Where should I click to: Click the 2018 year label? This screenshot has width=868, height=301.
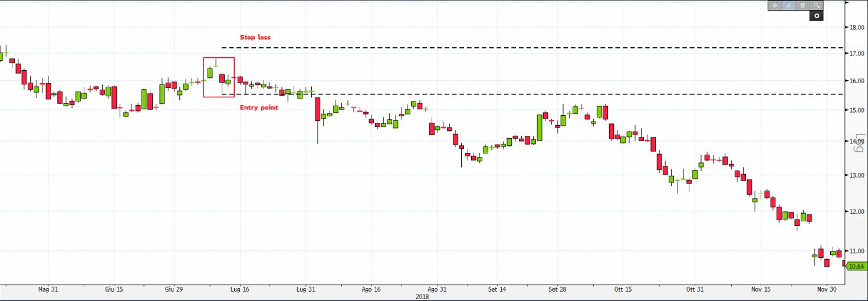422,297
